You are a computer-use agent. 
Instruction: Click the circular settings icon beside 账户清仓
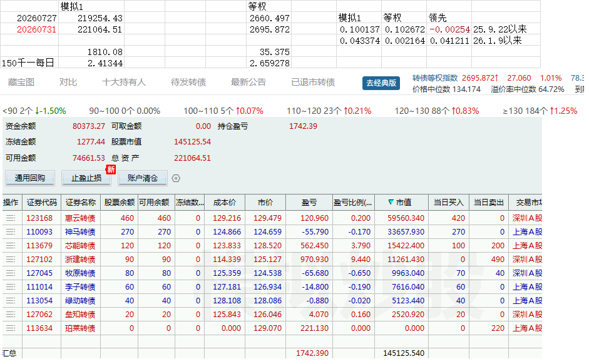[x=176, y=178]
